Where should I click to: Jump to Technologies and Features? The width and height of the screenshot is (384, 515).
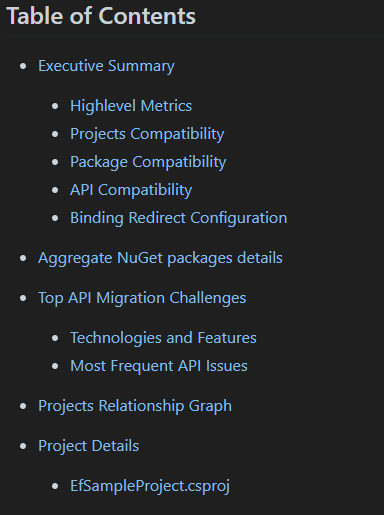coord(163,338)
